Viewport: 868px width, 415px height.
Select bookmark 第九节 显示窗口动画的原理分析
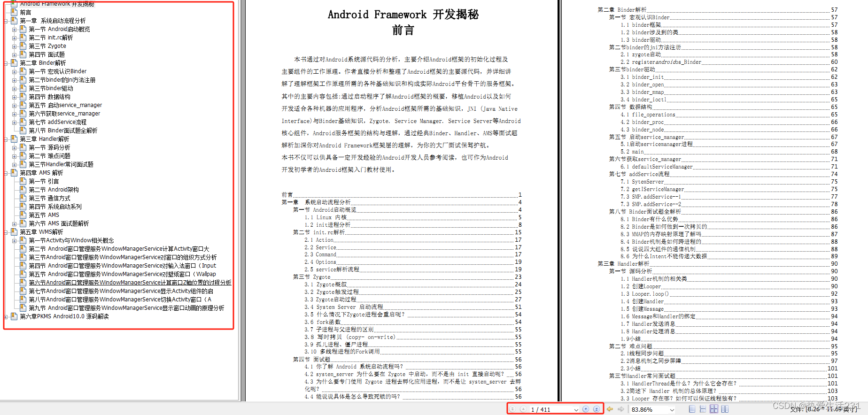pyautogui.click(x=126, y=308)
